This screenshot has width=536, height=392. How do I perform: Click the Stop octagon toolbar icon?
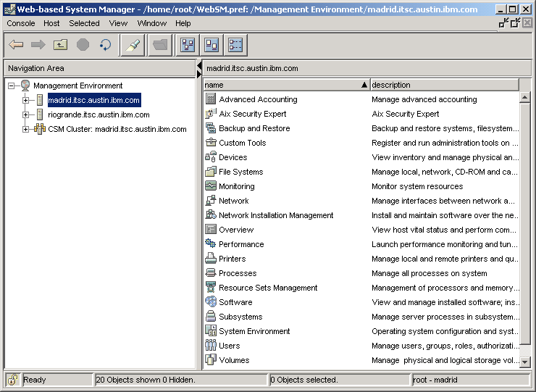coord(83,45)
